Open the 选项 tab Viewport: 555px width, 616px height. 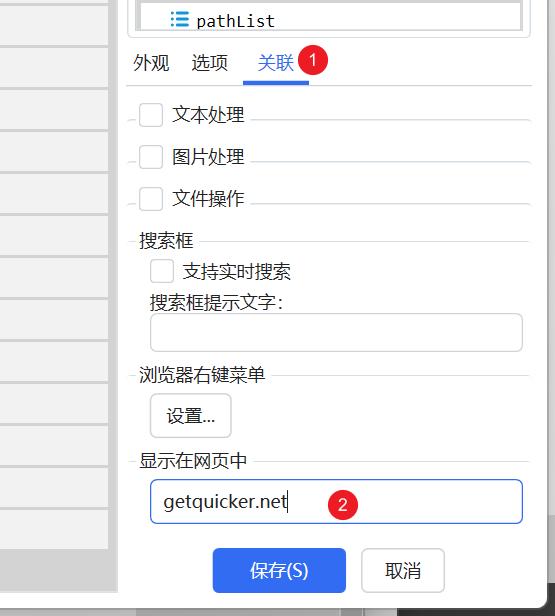click(209, 63)
